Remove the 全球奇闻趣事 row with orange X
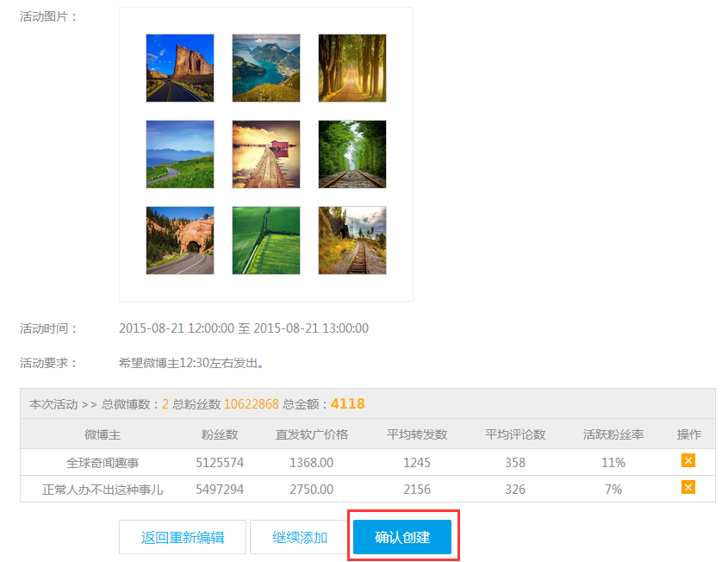 click(688, 461)
